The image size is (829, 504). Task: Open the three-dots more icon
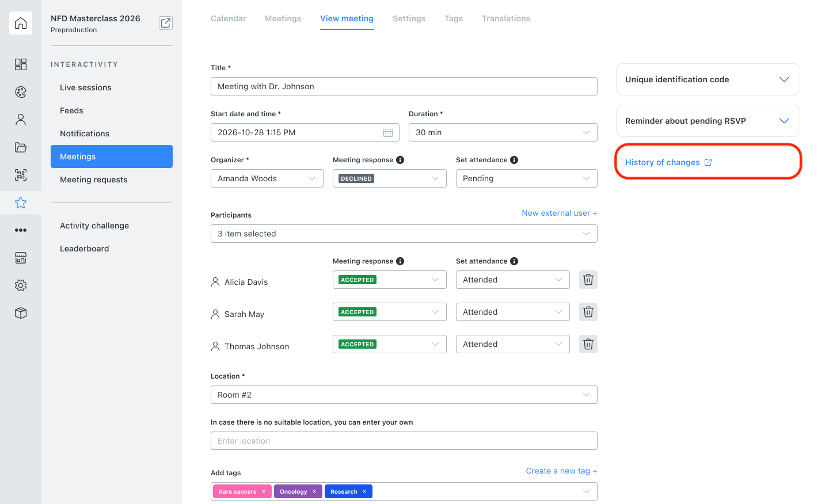[21, 230]
